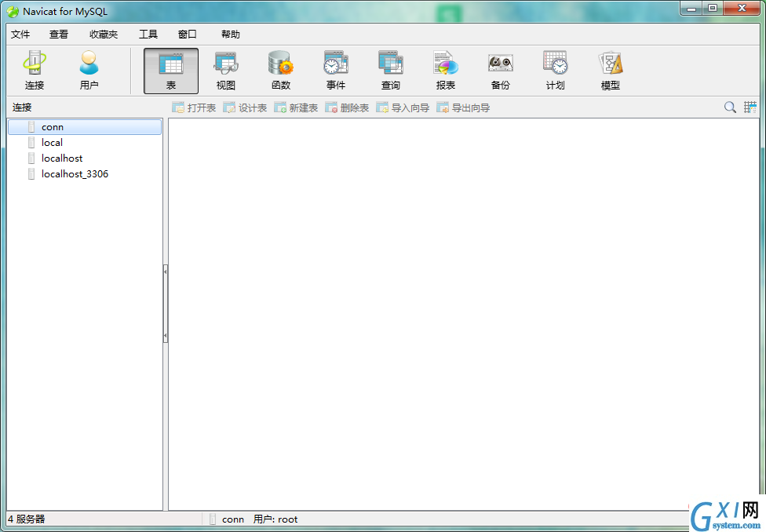Select the localhost_3306 connection

[x=85, y=174]
